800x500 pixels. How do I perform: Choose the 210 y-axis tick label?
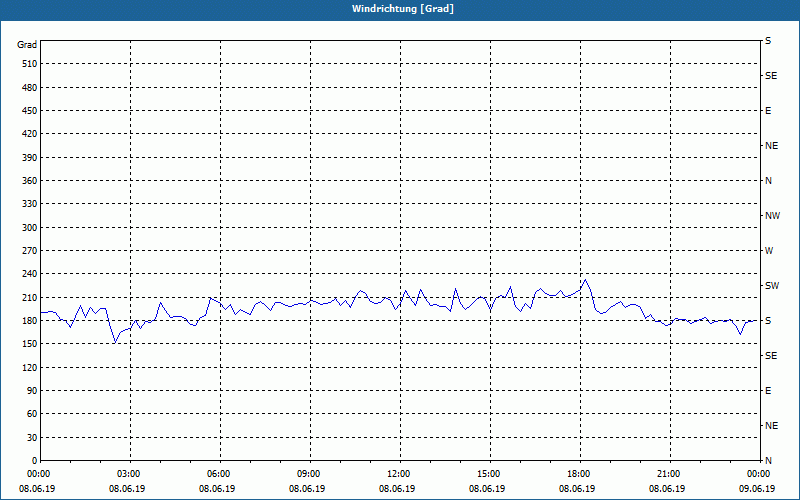[30, 297]
